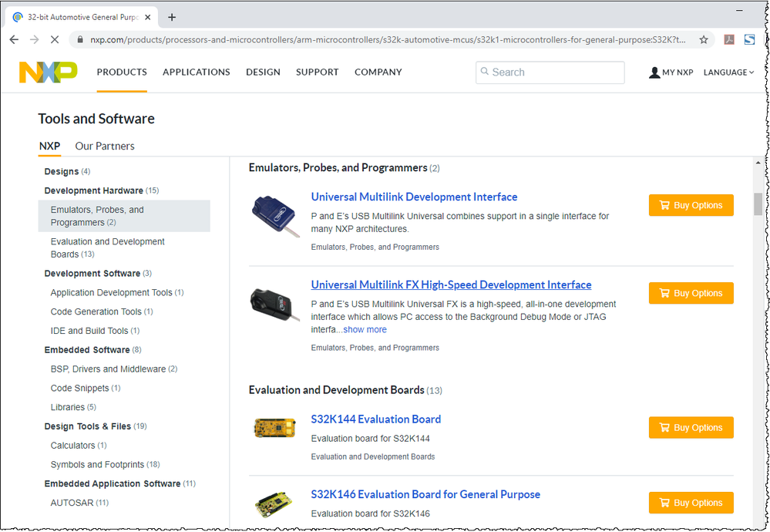Open the LANGUAGE dropdown

(x=728, y=72)
